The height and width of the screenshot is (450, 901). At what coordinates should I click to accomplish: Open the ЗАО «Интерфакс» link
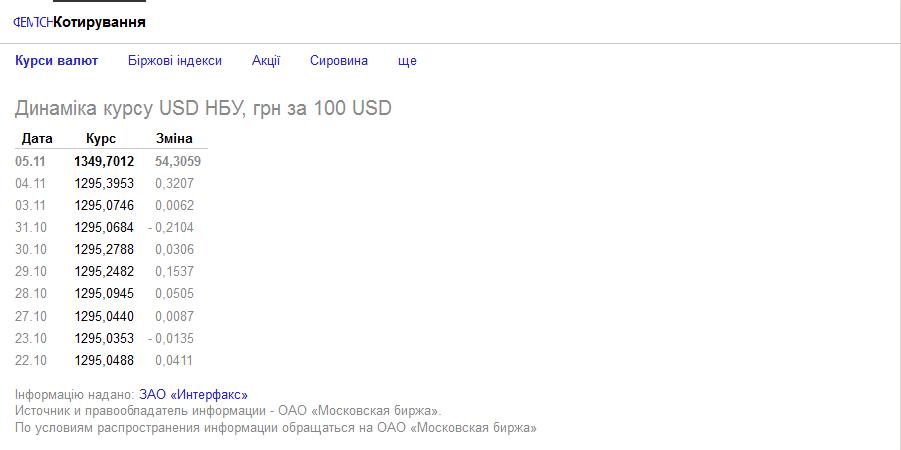click(200, 395)
